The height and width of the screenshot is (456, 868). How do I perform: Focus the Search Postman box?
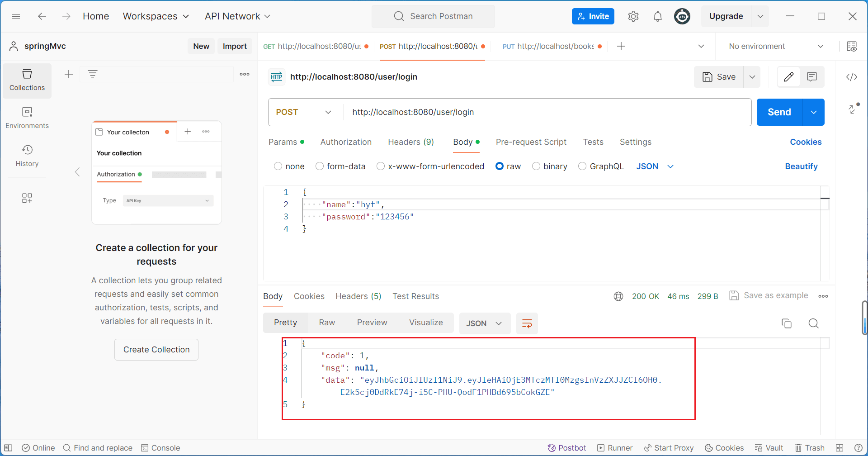433,16
